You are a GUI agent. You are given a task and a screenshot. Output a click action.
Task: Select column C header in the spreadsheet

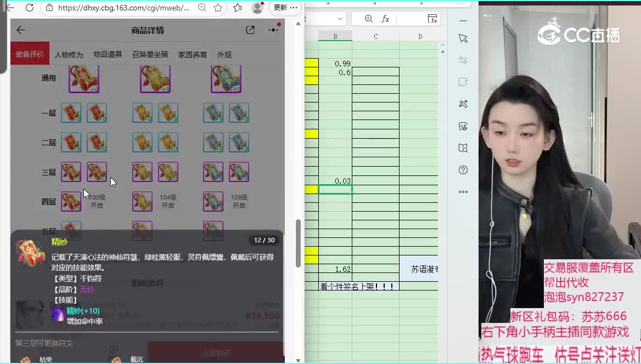click(375, 37)
